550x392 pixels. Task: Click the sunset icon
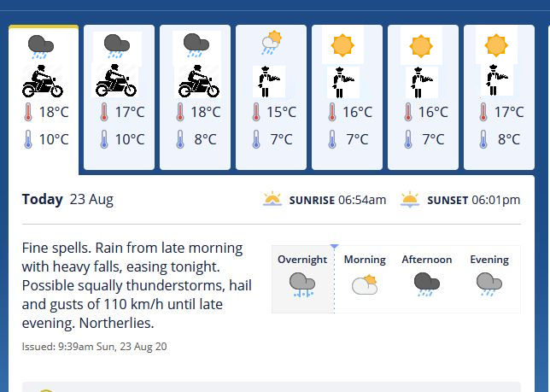tap(410, 200)
